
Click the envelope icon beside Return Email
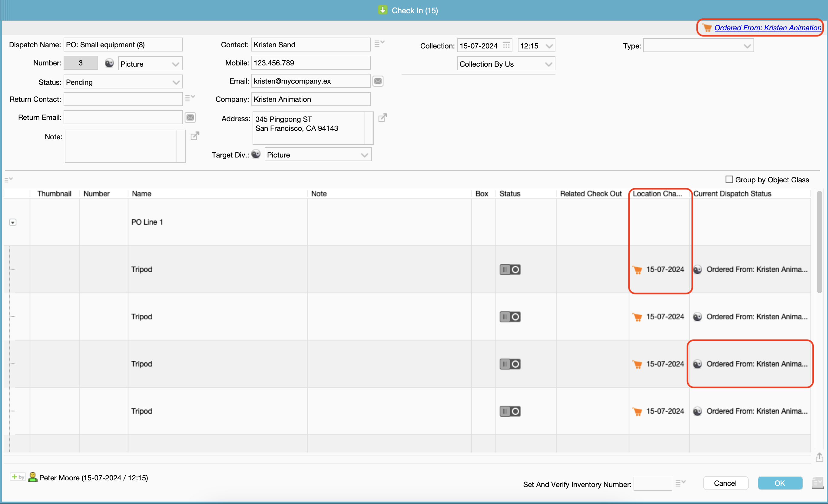coord(190,118)
